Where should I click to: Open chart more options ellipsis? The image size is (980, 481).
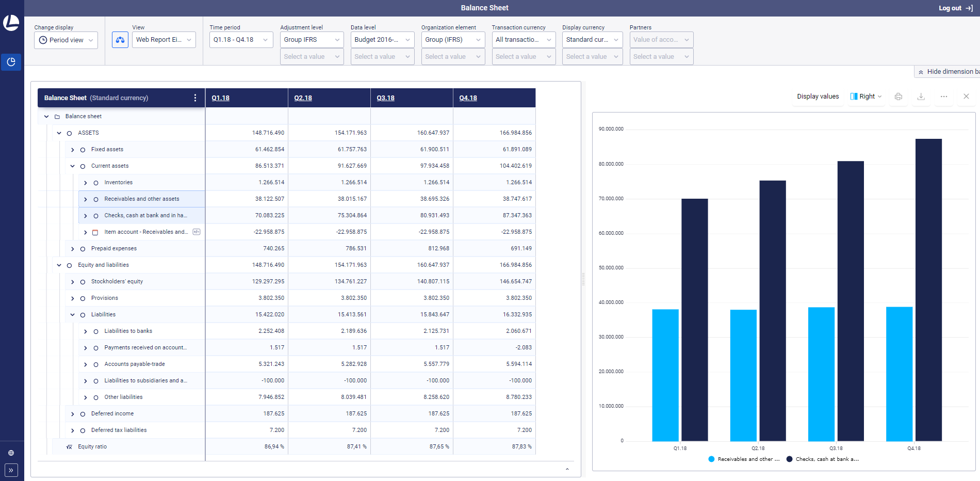[944, 97]
